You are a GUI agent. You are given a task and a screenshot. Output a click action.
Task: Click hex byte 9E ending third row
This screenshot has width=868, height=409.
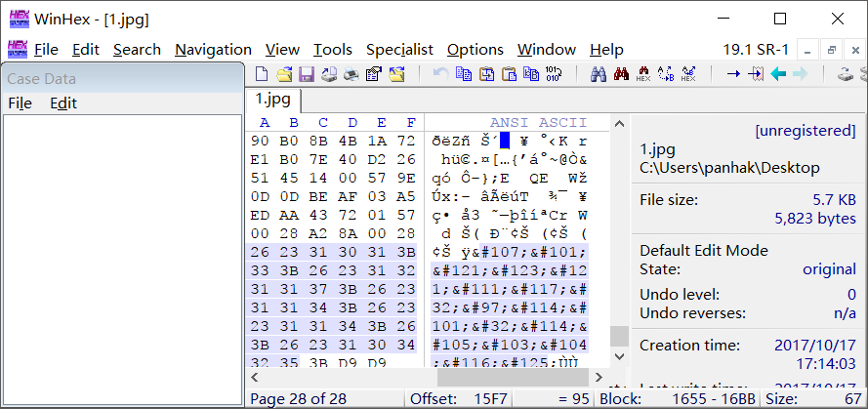(406, 179)
